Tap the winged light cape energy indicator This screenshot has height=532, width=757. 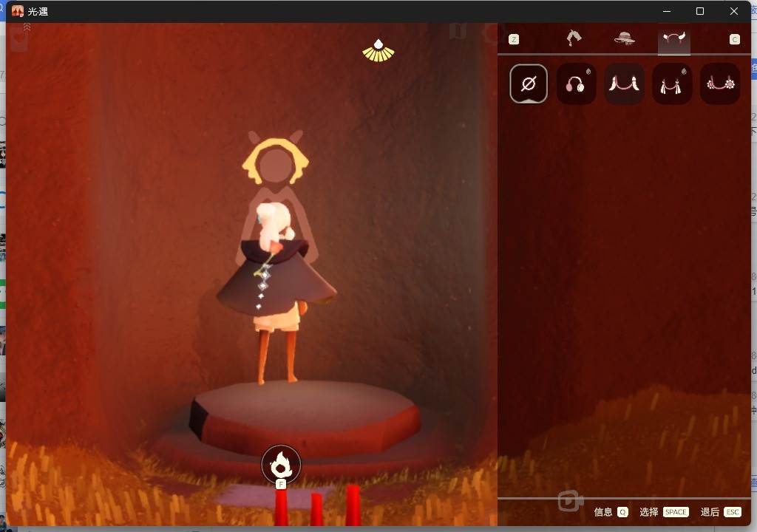[378, 51]
